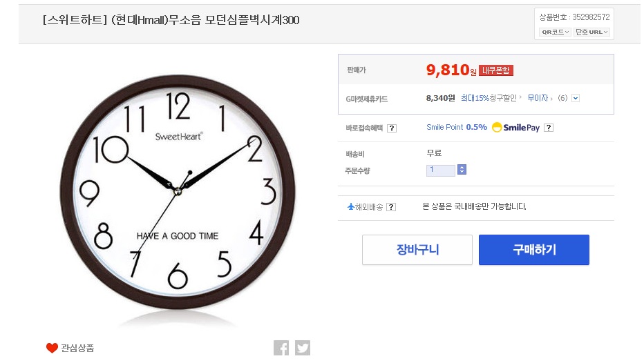Image resolution: width=644 pixels, height=363 pixels.
Task: Click the order quantity input field
Action: pyautogui.click(x=441, y=170)
